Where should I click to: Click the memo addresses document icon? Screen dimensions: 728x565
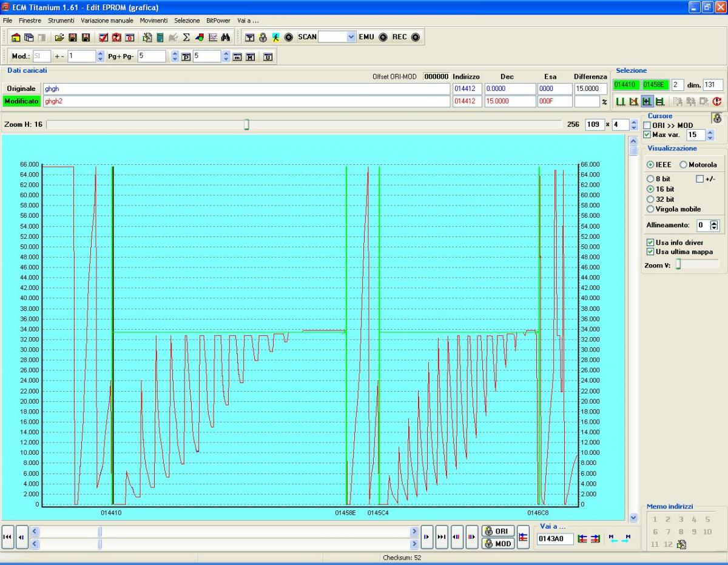[x=681, y=544]
